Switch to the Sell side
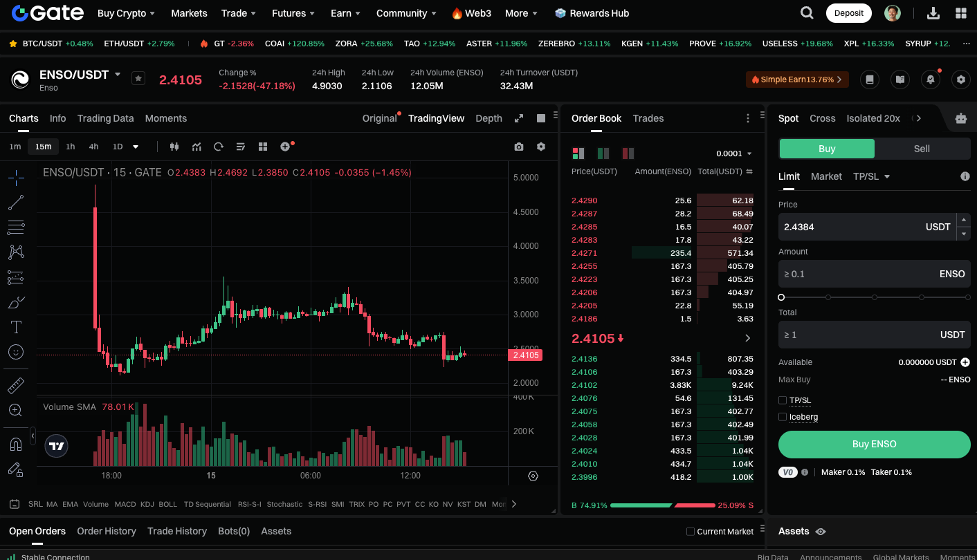The image size is (977, 560). pos(922,149)
